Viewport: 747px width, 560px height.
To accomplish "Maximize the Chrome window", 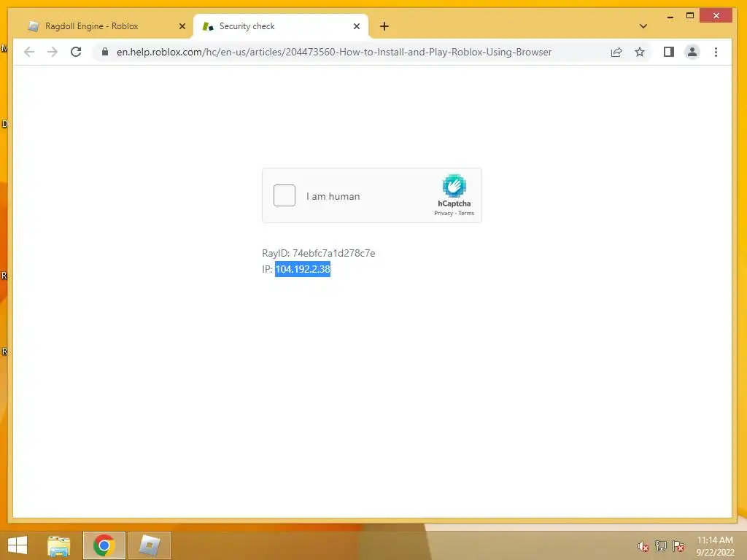I will point(690,16).
